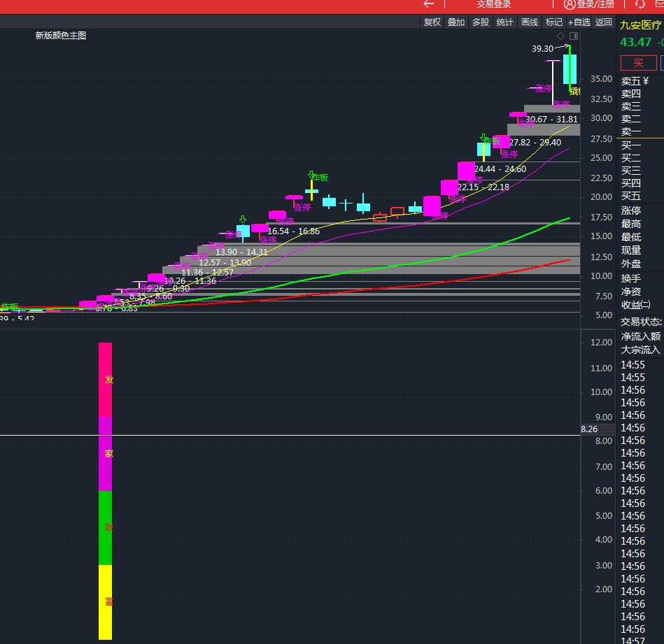The width and height of the screenshot is (664, 644).
Task: Open the headset customer service icon
Action: pyautogui.click(x=640, y=3)
